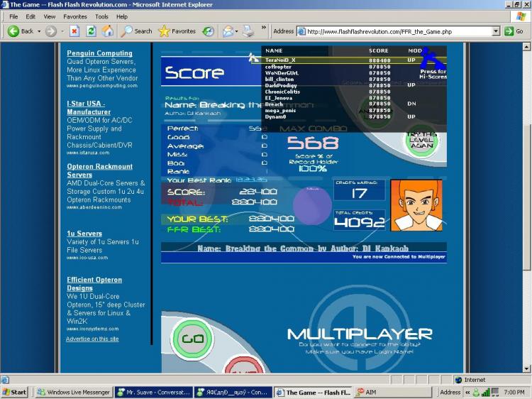This screenshot has height=399, width=532.
Task: Click the SCORE column header in hi-scores
Action: (x=379, y=50)
